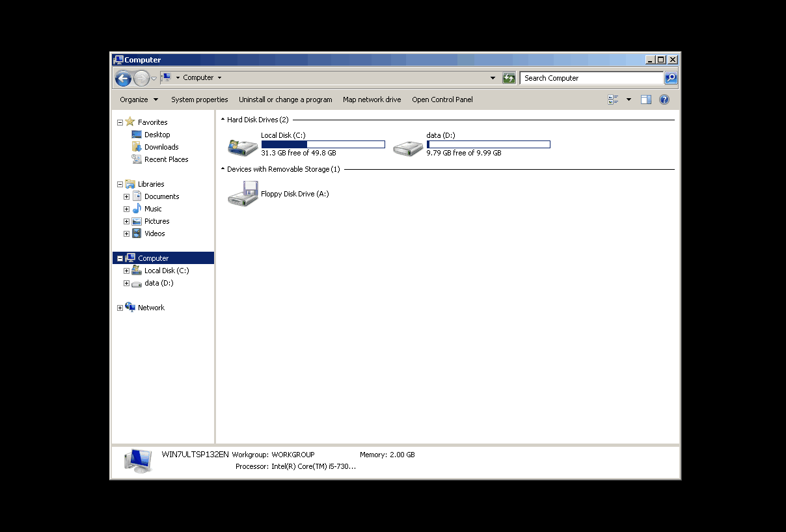Select the Pictures library
Image resolution: width=786 pixels, height=532 pixels.
[157, 221]
